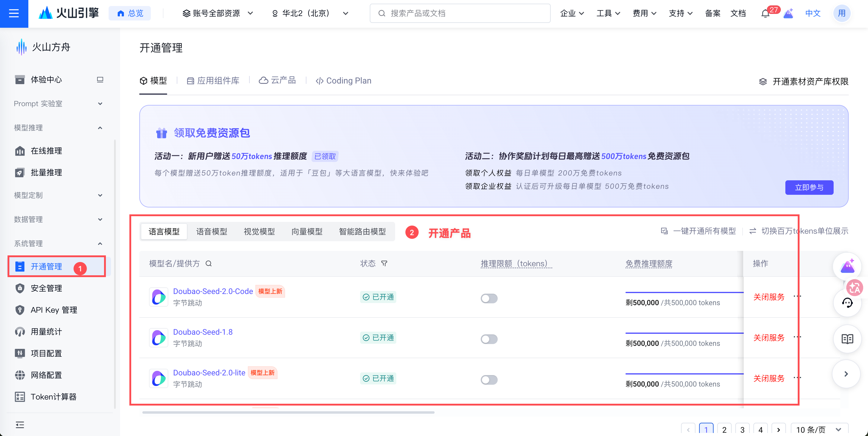
Task: Open the user avatar menu
Action: (841, 14)
